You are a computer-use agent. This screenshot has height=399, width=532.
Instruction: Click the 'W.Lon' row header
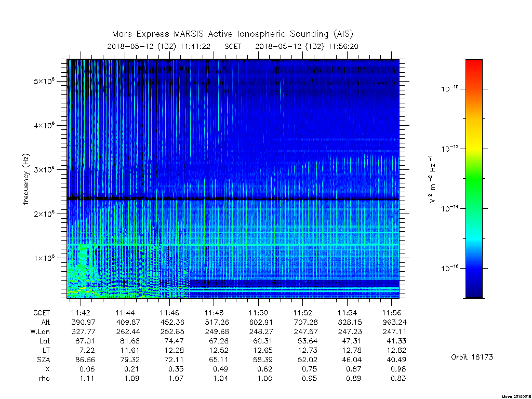pos(40,331)
